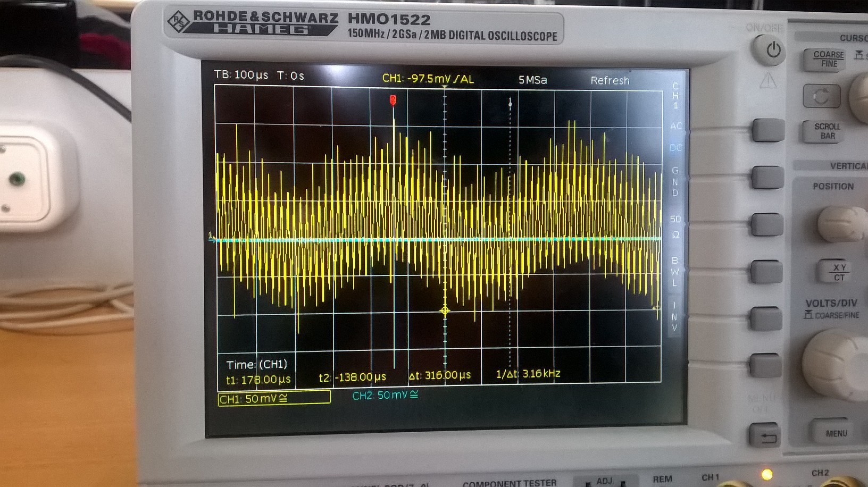Screen dimensions: 868x487
Task: Select AC coupling in the CH1 menu
Action: pyautogui.click(x=675, y=126)
